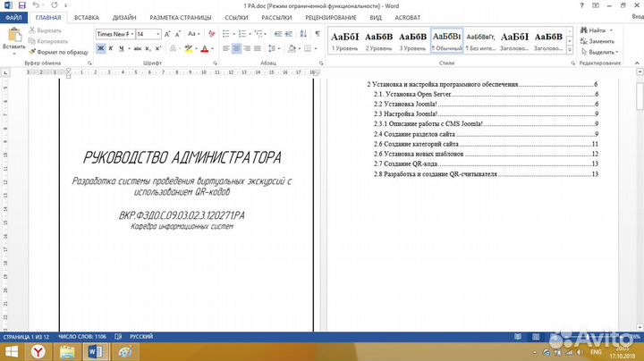Open Yandex Browser from the taskbar
This screenshot has height=361, width=644.
[x=36, y=352]
